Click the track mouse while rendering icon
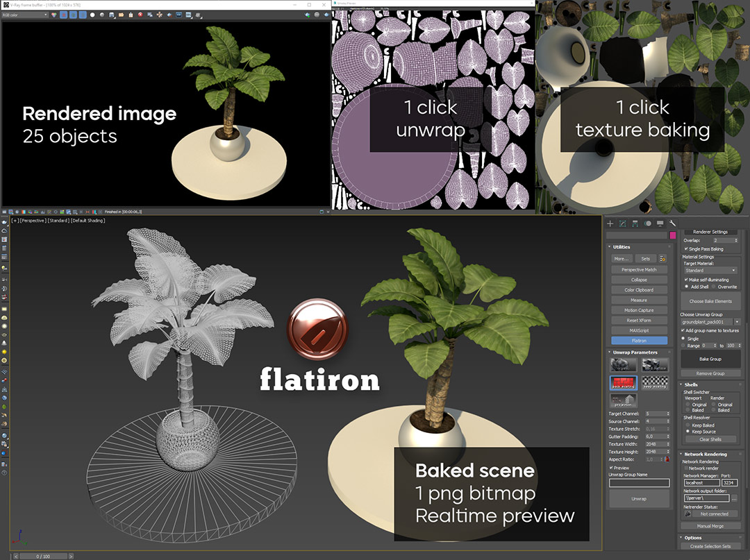 159,15
